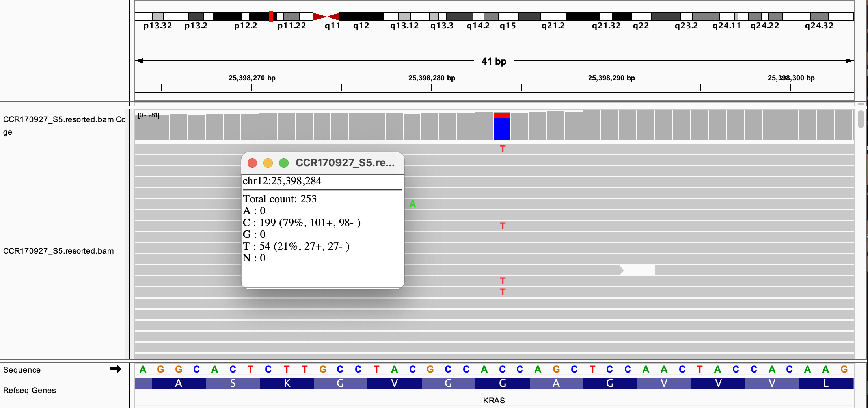Select the p13.2 band on the ideogram
Image resolution: width=868 pixels, height=408 pixels.
pos(196,17)
